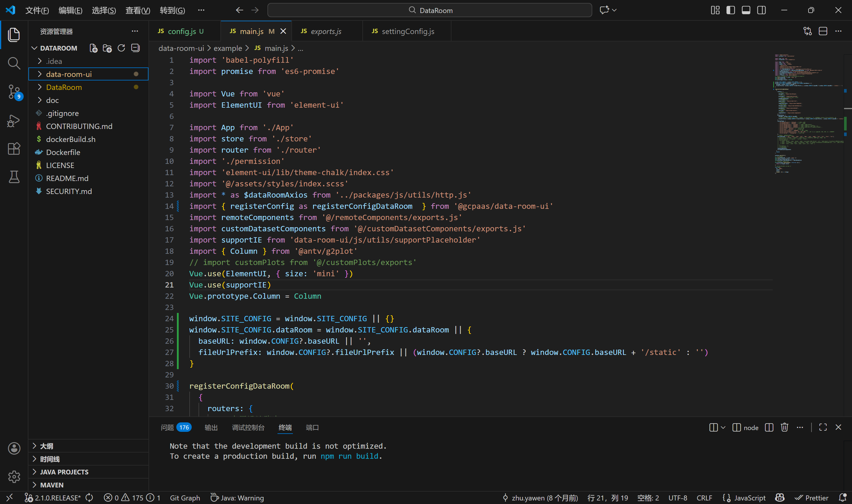Expand the JAVA PROJECTS section
852x504 pixels.
pos(64,472)
